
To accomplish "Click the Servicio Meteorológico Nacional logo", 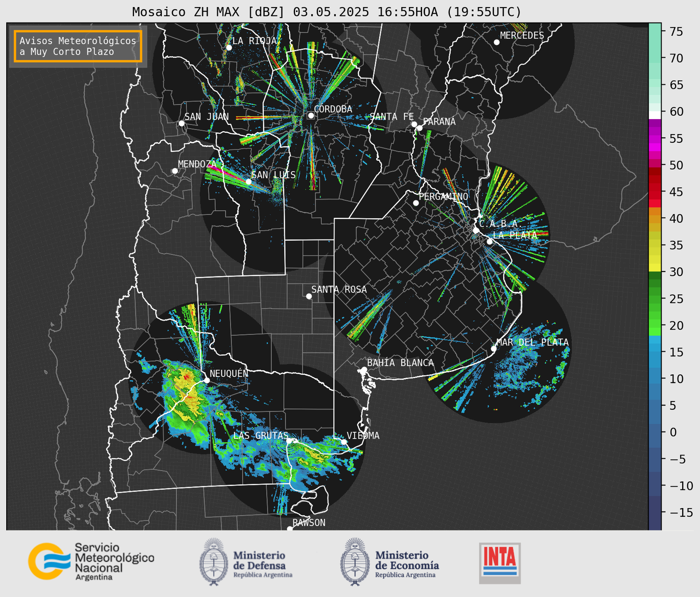I will tap(91, 561).
